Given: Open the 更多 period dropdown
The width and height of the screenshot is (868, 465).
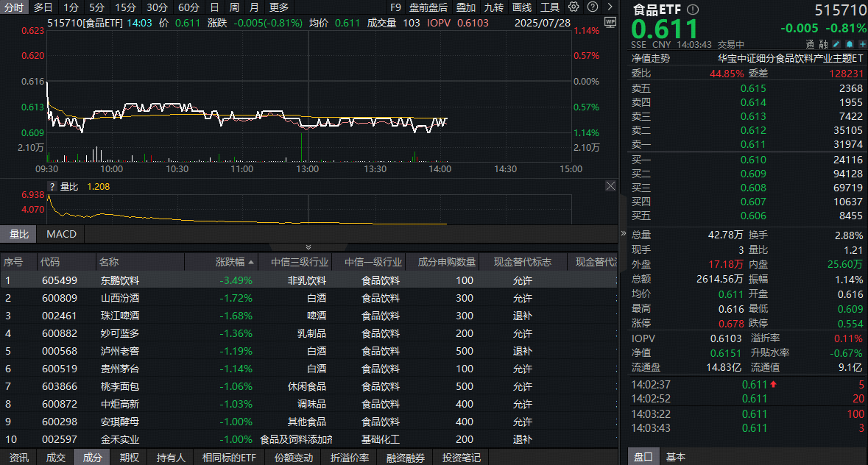Looking at the screenshot, I should coord(280,7).
